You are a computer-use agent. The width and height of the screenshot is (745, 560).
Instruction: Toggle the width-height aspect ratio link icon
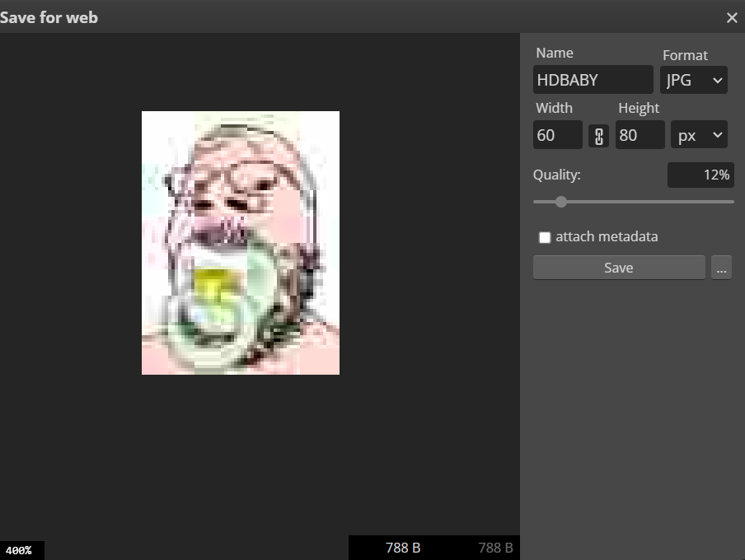pos(598,136)
